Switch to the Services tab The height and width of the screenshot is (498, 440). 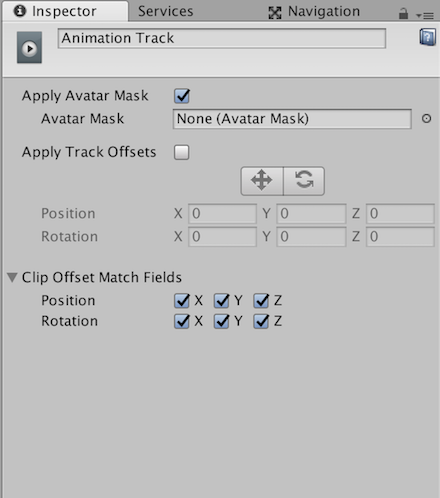[x=166, y=11]
